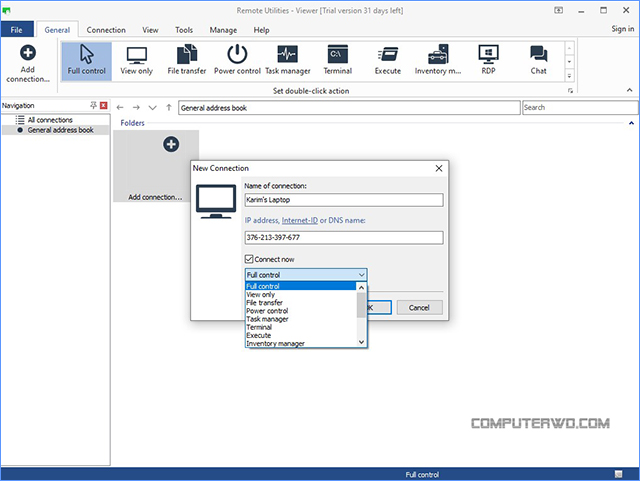Click the Add connection tile in Folders
This screenshot has width=640, height=481.
click(x=156, y=166)
